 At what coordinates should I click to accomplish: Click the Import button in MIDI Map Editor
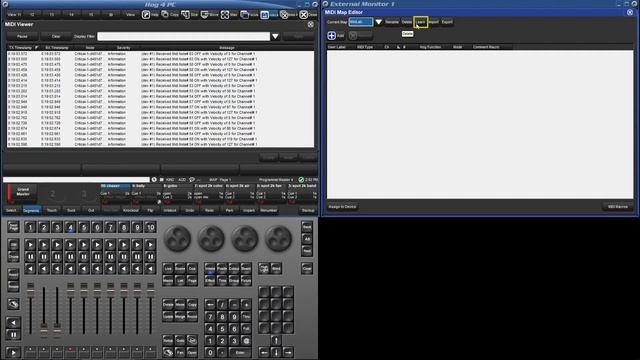pyautogui.click(x=433, y=22)
